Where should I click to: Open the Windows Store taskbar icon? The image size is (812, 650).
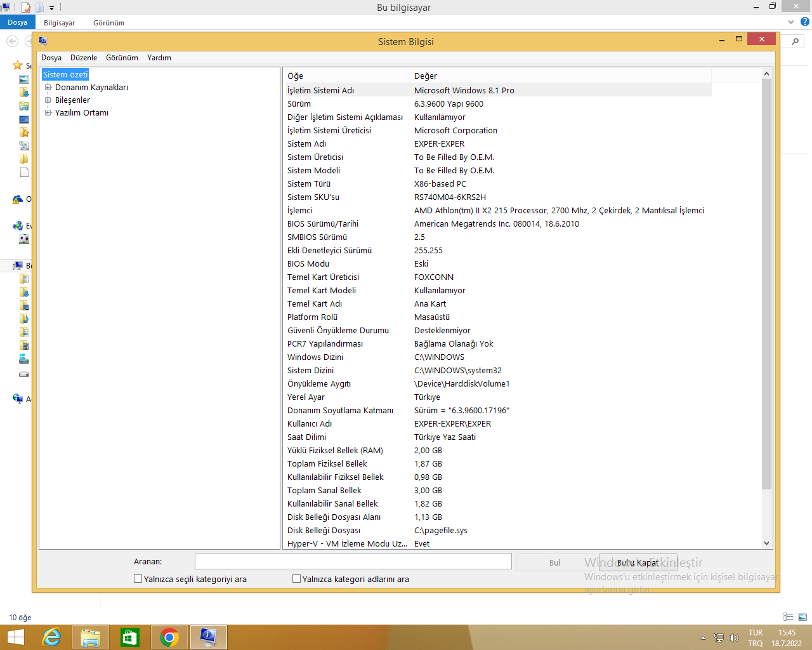coord(130,637)
